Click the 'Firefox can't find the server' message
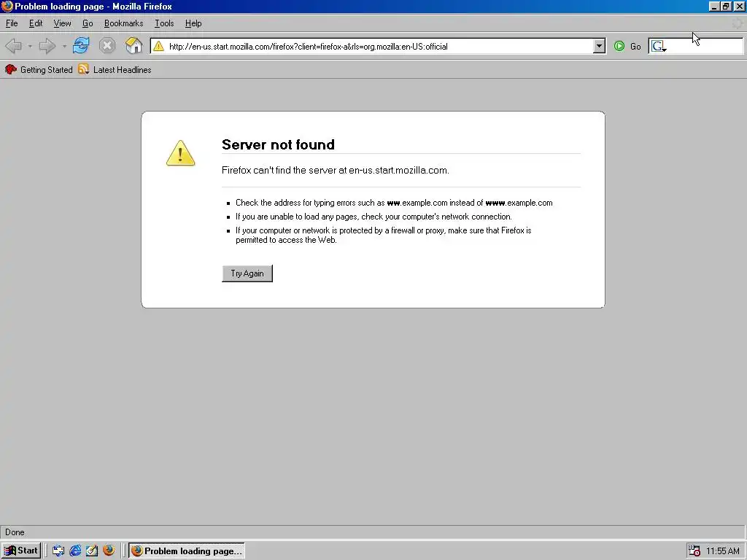The height and width of the screenshot is (560, 747). click(x=336, y=170)
